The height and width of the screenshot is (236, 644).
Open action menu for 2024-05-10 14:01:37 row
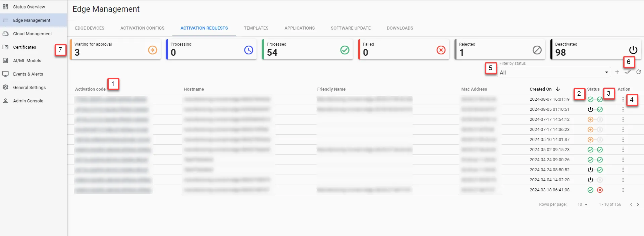pos(623,140)
